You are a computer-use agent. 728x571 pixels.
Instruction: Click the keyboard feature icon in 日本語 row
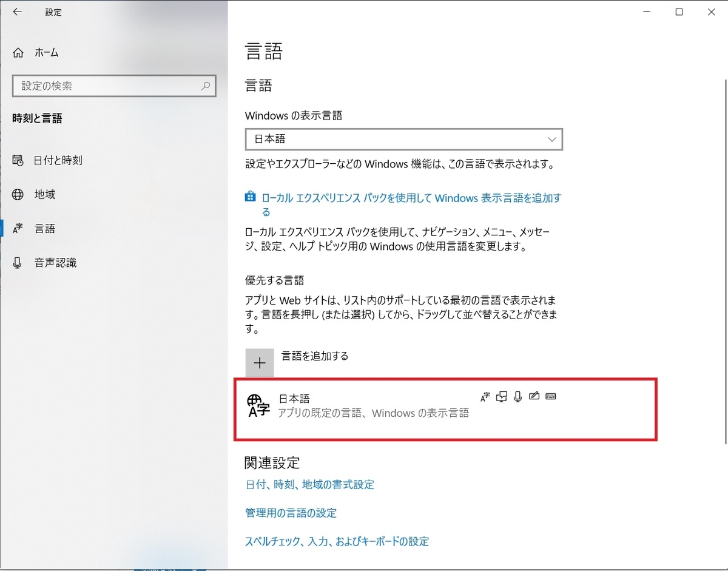click(551, 397)
